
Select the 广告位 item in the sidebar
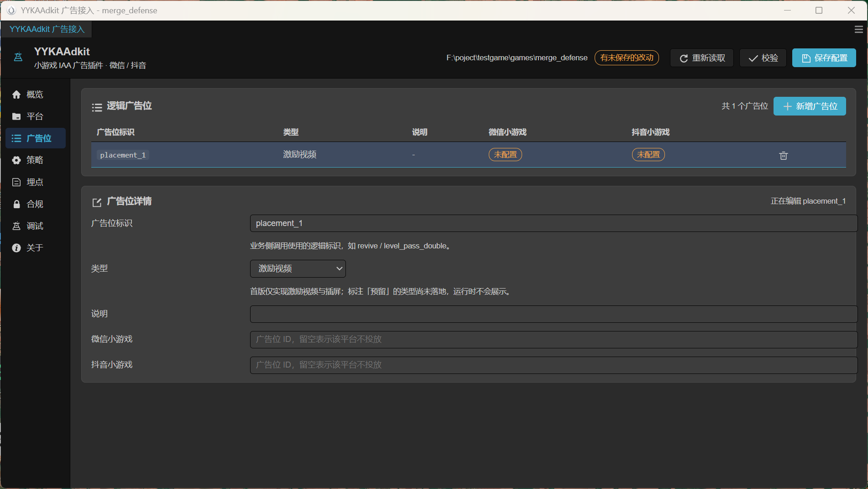pos(36,138)
